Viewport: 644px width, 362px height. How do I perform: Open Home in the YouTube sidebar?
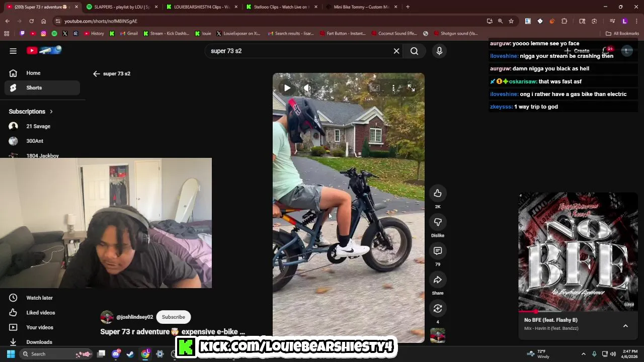coord(42,73)
